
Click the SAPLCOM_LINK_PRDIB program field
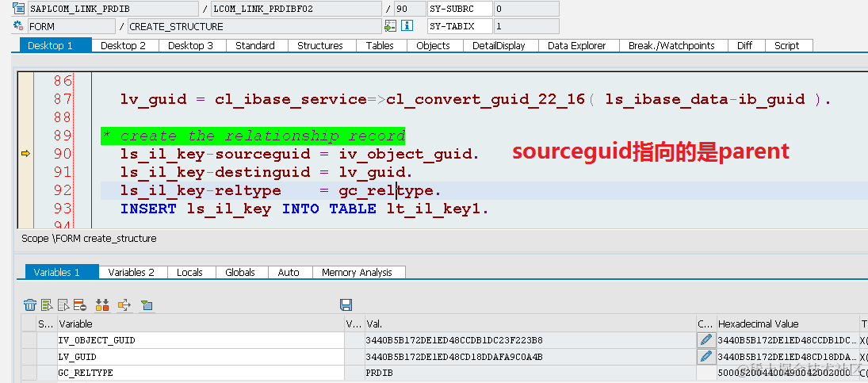pyautogui.click(x=113, y=9)
